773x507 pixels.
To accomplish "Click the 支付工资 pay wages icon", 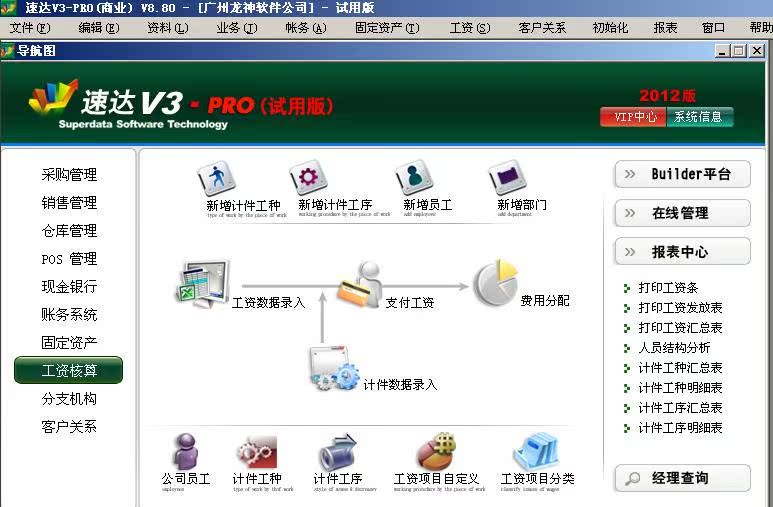I will click(359, 285).
